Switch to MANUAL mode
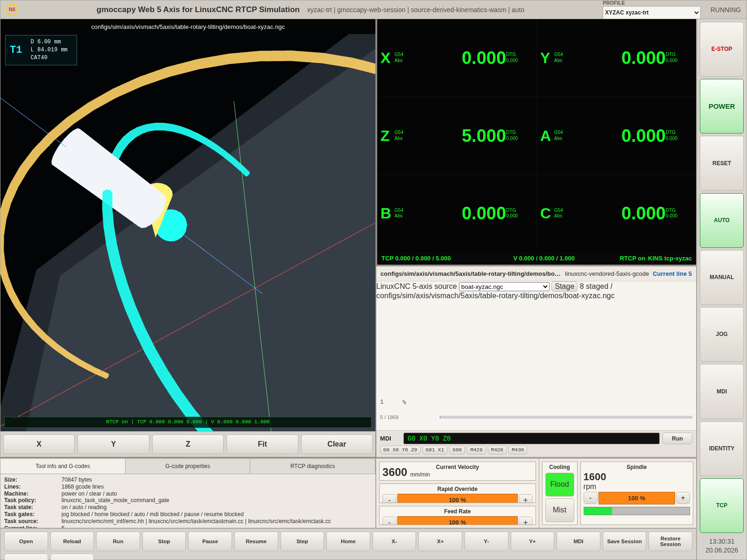 721,277
